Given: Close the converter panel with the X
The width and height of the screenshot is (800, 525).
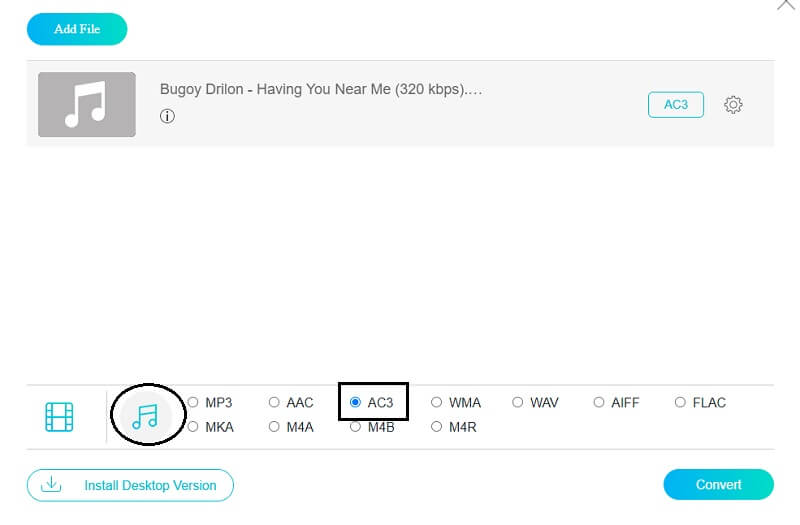Looking at the screenshot, I should click(785, 5).
